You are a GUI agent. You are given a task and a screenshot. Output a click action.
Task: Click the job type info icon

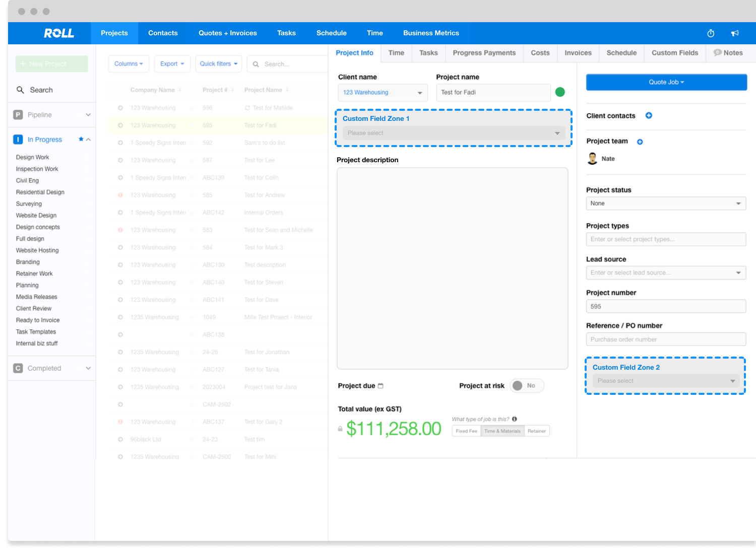514,419
